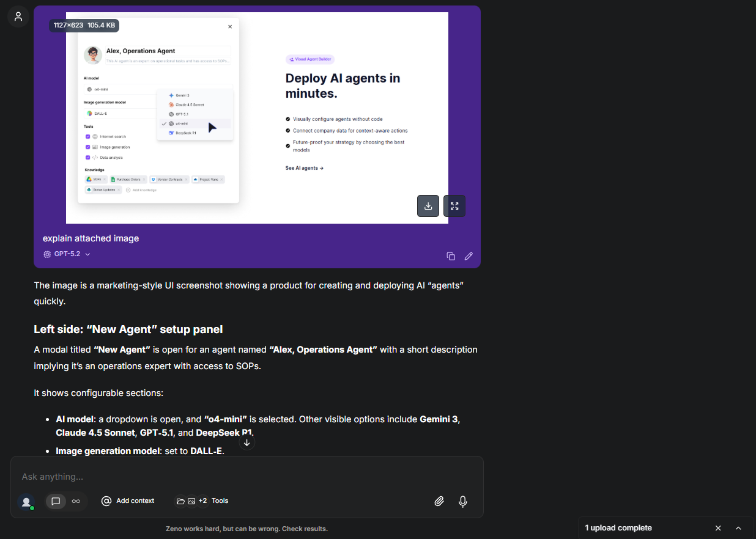This screenshot has width=756, height=539.
Task: Click the +2 additional tools badge
Action: [203, 501]
